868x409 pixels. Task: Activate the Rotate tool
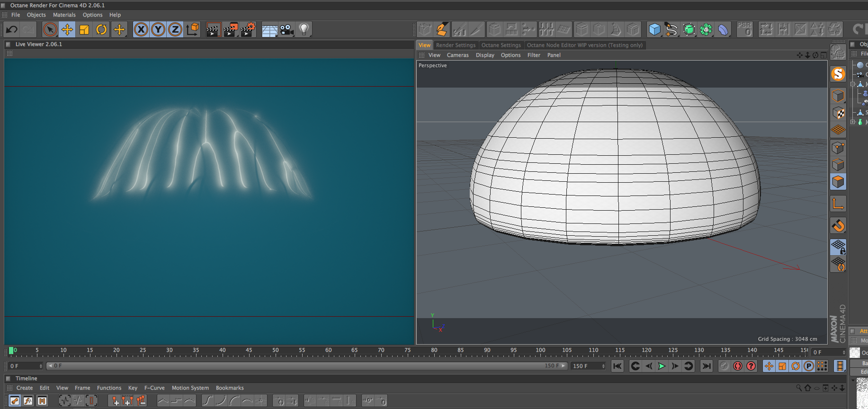[101, 30]
